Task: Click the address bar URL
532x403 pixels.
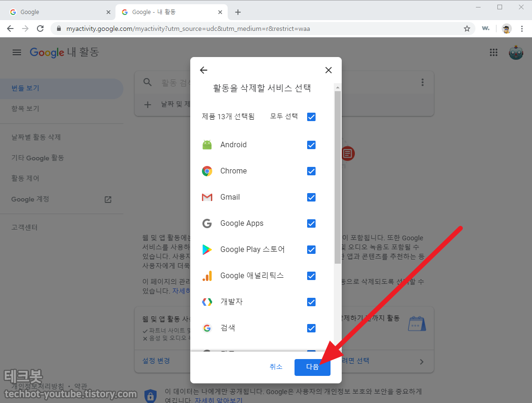Action: pos(188,29)
